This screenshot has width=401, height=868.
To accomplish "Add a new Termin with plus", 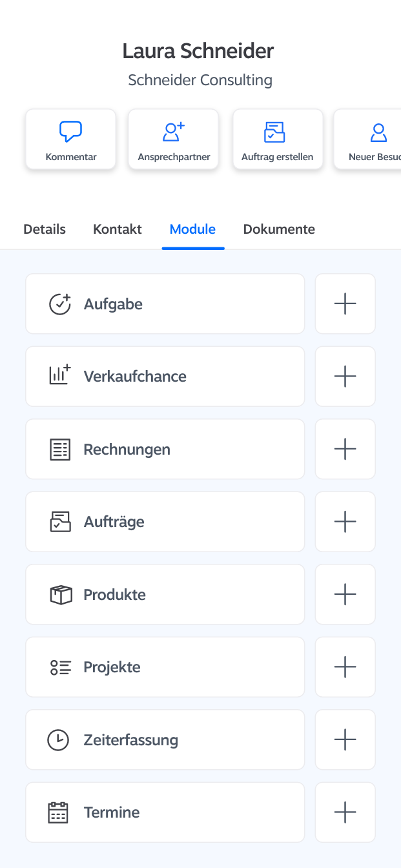I will tap(345, 812).
